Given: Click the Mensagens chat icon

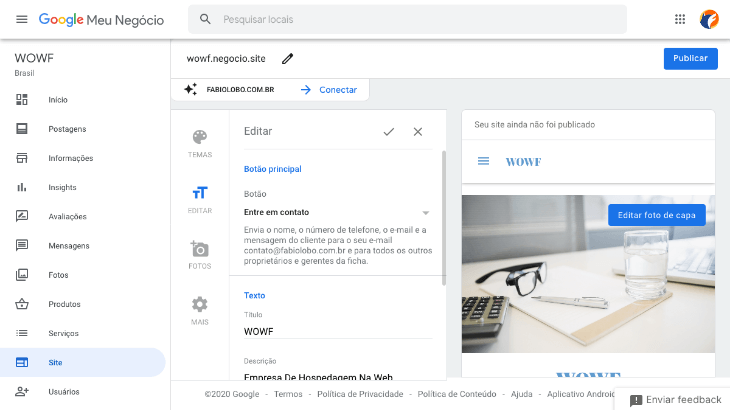Looking at the screenshot, I should [x=22, y=245].
